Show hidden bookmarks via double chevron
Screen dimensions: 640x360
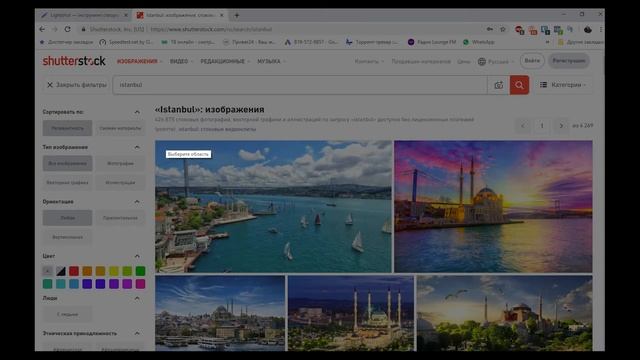tap(547, 42)
